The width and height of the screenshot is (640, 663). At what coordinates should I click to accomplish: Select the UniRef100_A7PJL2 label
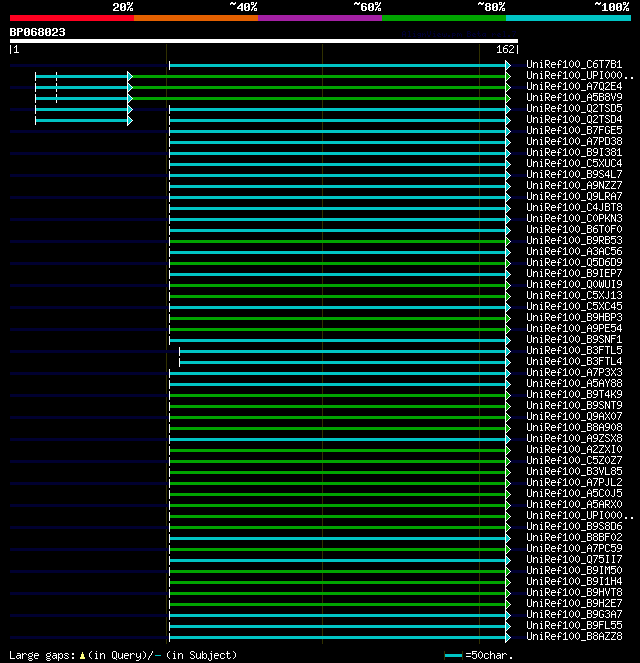pos(574,482)
